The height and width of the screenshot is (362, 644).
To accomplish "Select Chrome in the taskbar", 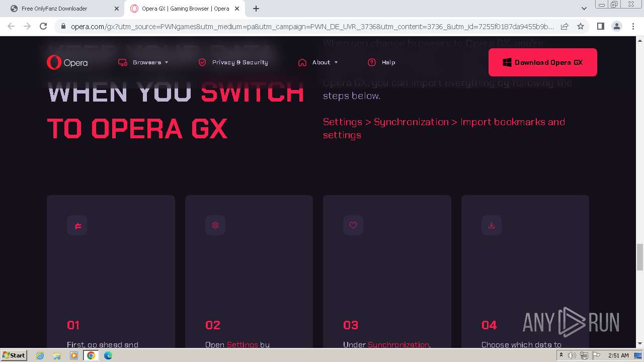I will click(x=91, y=355).
